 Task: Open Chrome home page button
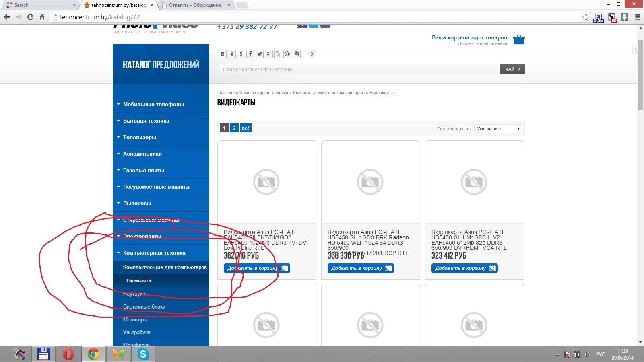click(42, 17)
